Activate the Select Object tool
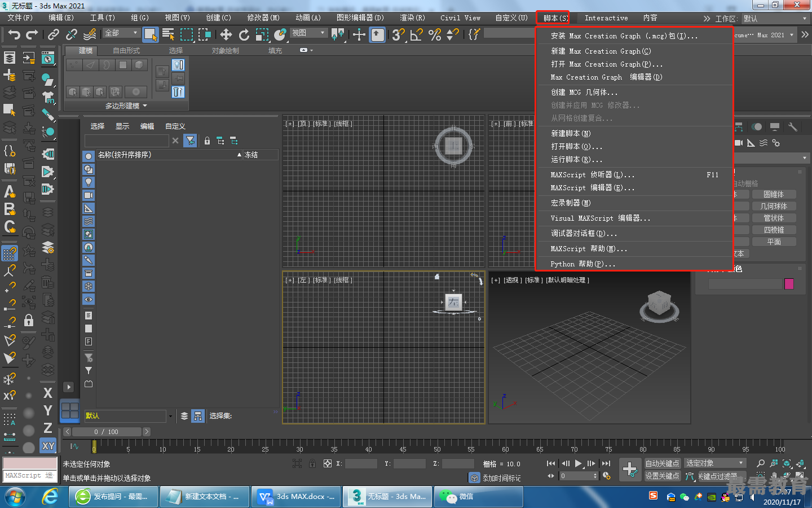This screenshot has height=508, width=812. [150, 35]
